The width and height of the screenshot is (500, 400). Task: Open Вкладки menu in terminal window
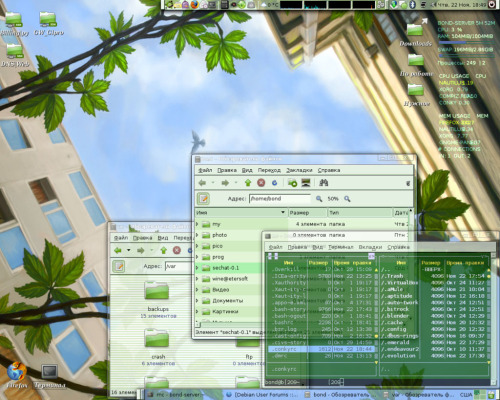[370, 247]
